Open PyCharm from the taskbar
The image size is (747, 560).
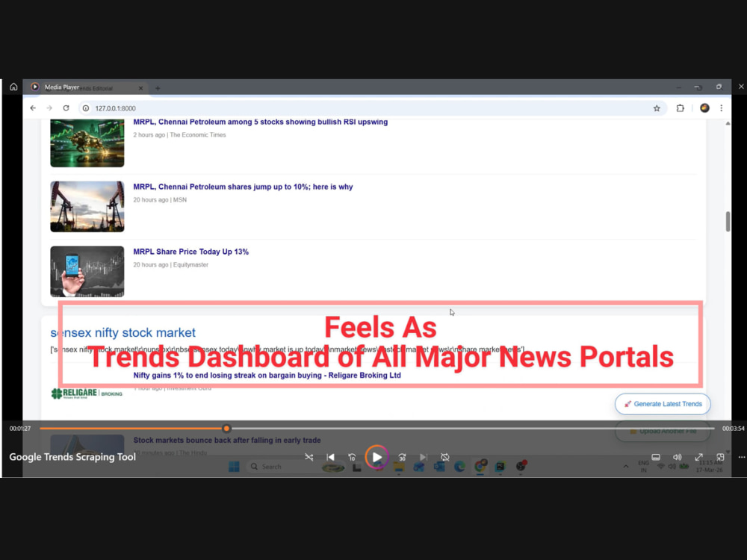pos(500,467)
